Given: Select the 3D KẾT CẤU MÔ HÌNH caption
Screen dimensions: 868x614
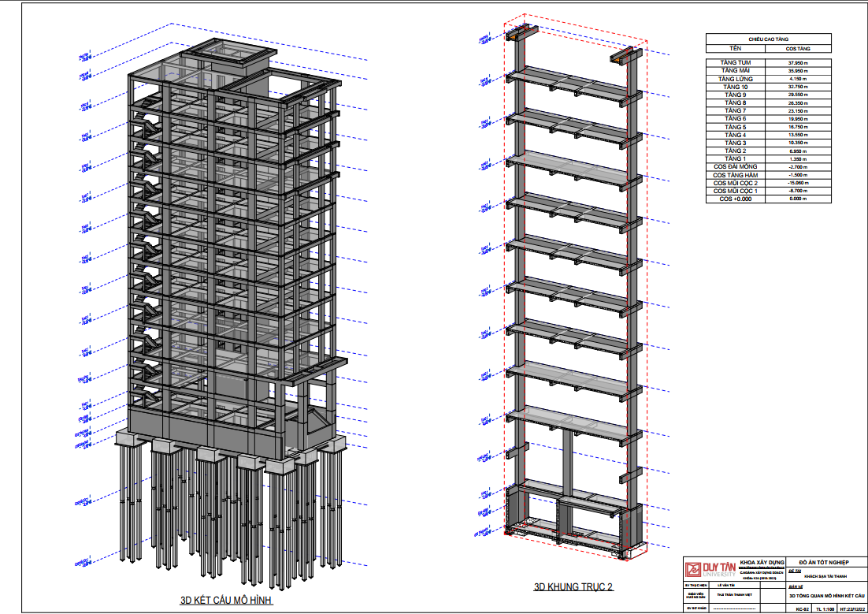Looking at the screenshot, I should [227, 601].
